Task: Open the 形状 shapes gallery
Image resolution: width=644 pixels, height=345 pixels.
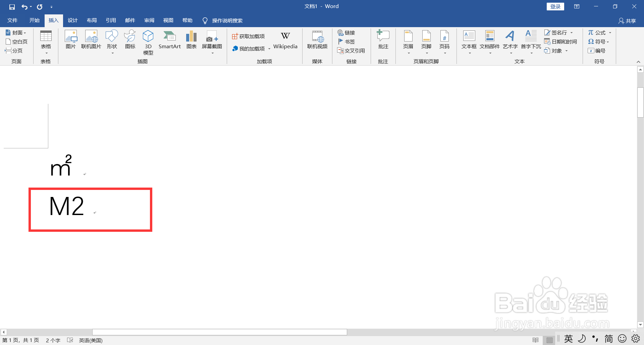Action: coord(112,42)
